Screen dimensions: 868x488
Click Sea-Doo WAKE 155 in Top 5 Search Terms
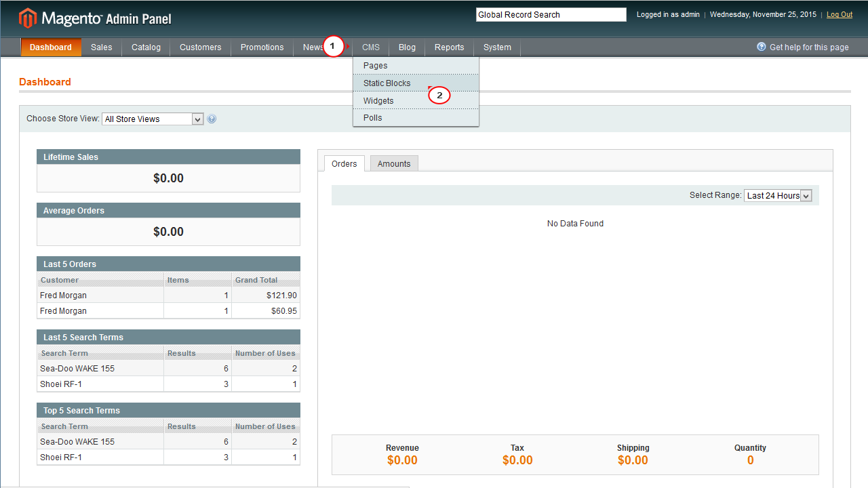tap(77, 442)
